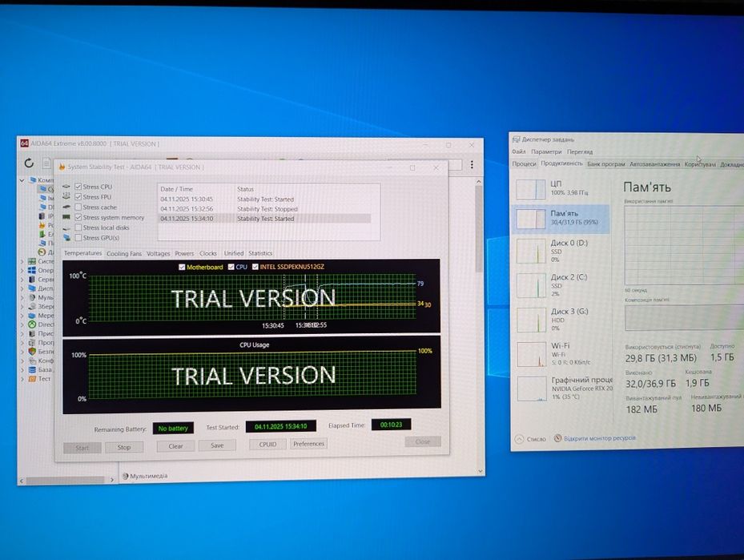Open the Автозавантаження tab in Task Manager
Viewport: 744px width, 560px height.
(x=654, y=164)
